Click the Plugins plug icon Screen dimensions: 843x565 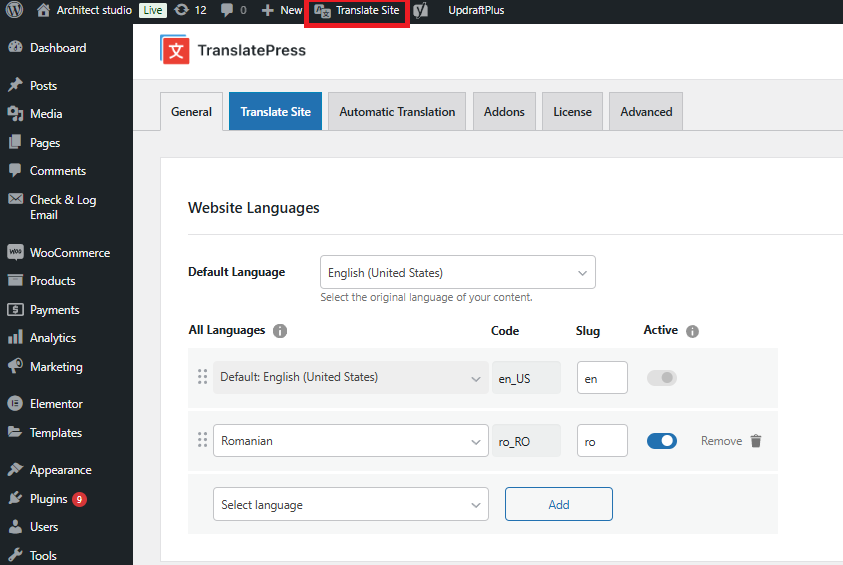[x=16, y=498]
